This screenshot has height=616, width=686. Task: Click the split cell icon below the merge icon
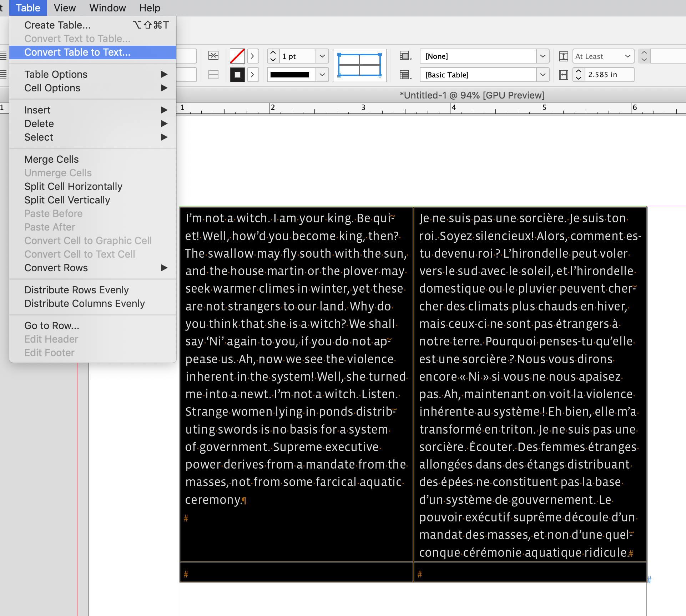point(213,74)
